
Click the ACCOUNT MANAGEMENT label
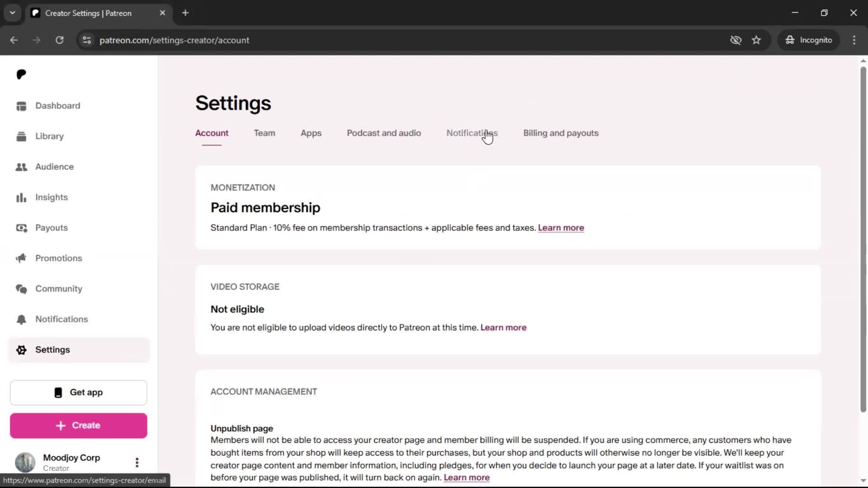coord(264,392)
